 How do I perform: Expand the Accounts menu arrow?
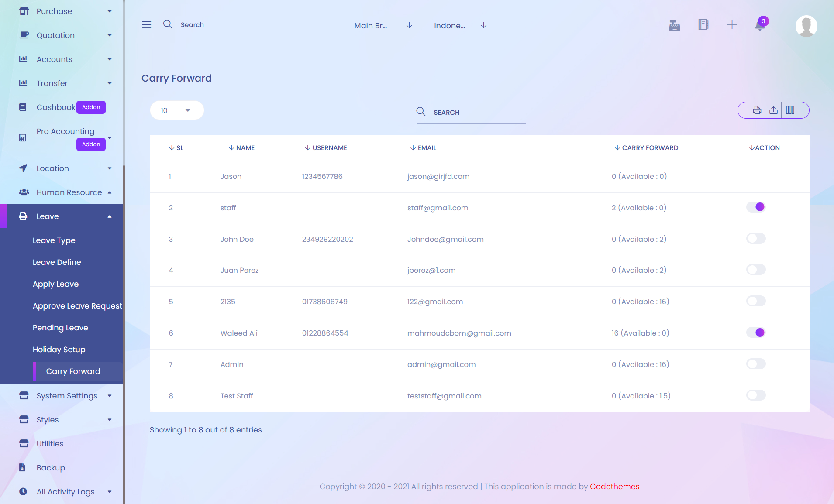110,59
